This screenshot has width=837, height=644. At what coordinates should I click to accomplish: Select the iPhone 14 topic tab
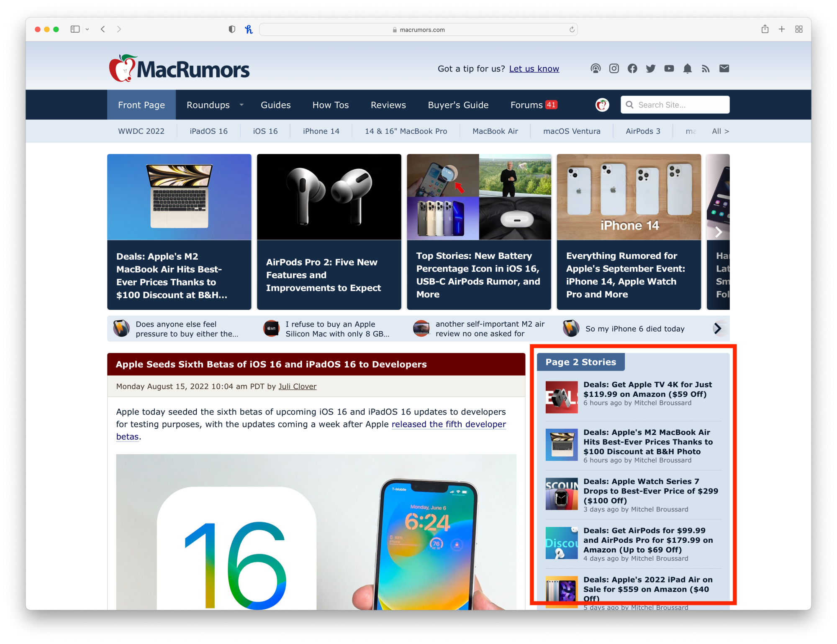click(321, 131)
